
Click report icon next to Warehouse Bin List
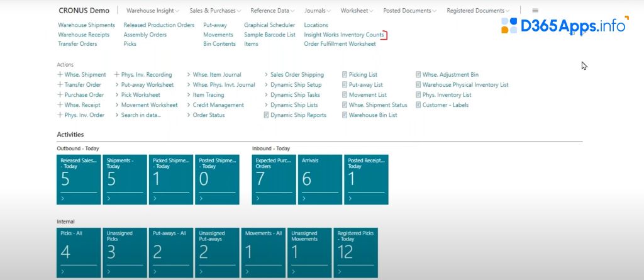(x=345, y=115)
